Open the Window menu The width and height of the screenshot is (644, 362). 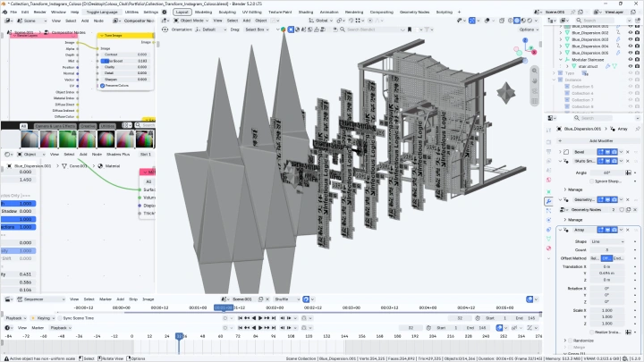[x=58, y=12]
